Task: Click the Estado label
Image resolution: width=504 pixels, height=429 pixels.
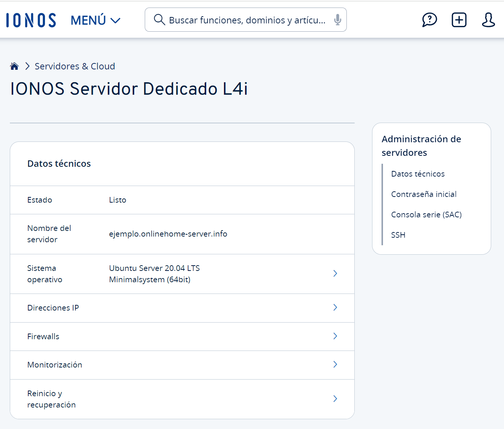Action: point(40,200)
